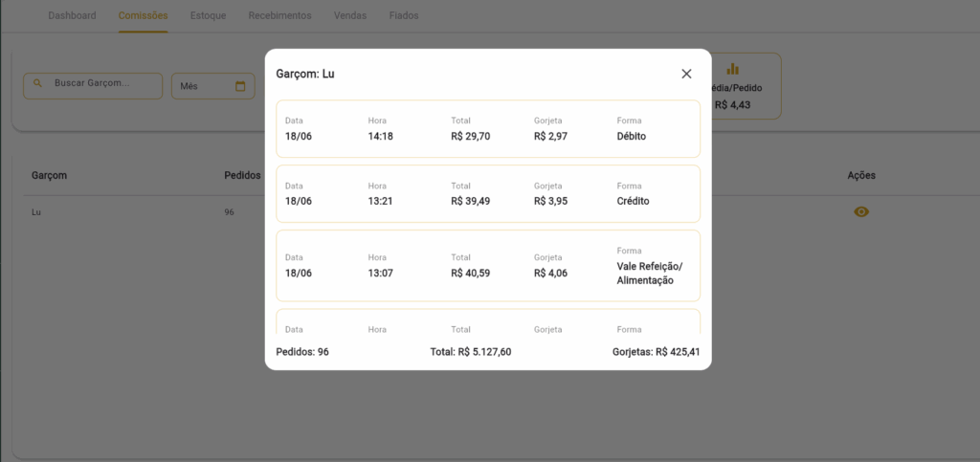Click the R$ 3,95 gorjeta value

(x=550, y=201)
